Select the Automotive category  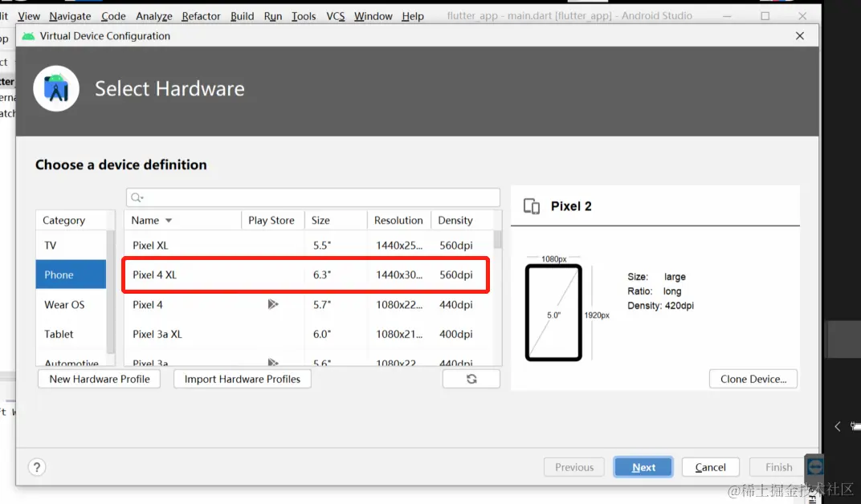[x=71, y=362]
